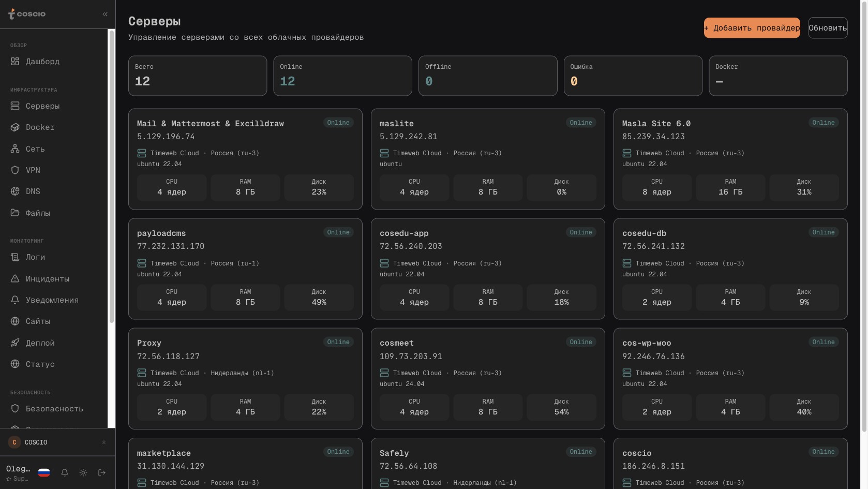Go to Деплой in the sidebar

click(x=54, y=343)
